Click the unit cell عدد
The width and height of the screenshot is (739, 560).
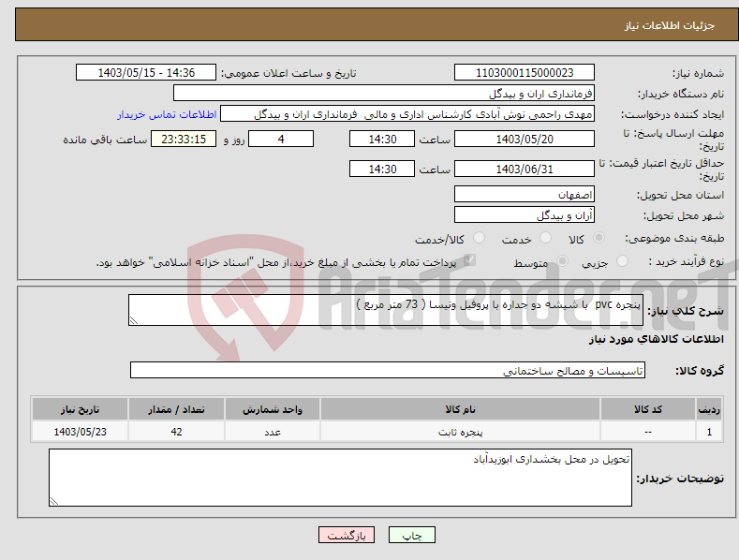[x=273, y=432]
